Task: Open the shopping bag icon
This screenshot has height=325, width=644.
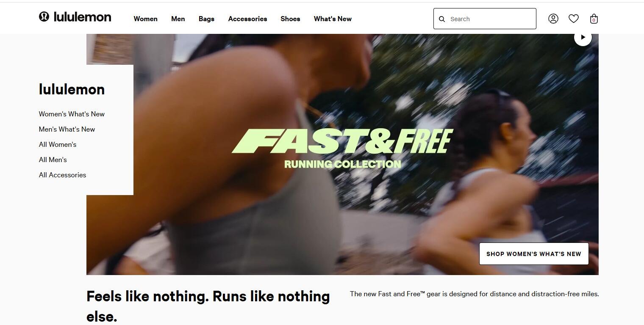Action: point(594,19)
